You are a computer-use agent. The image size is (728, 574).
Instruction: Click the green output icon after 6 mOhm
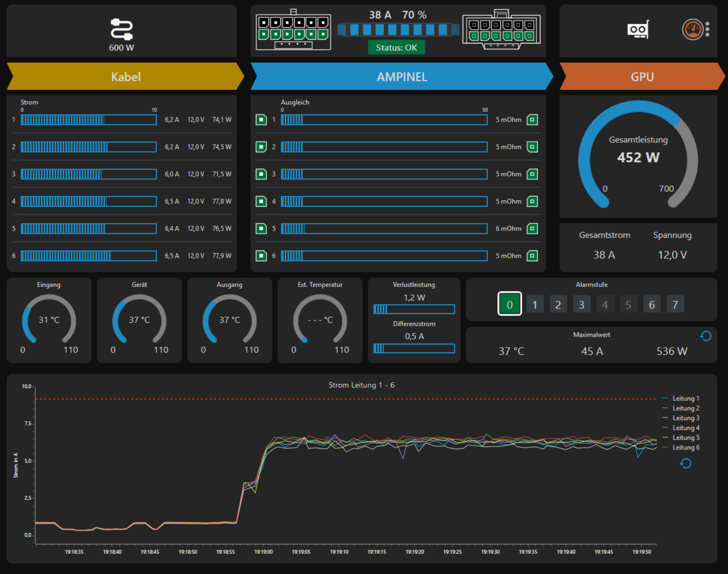532,229
